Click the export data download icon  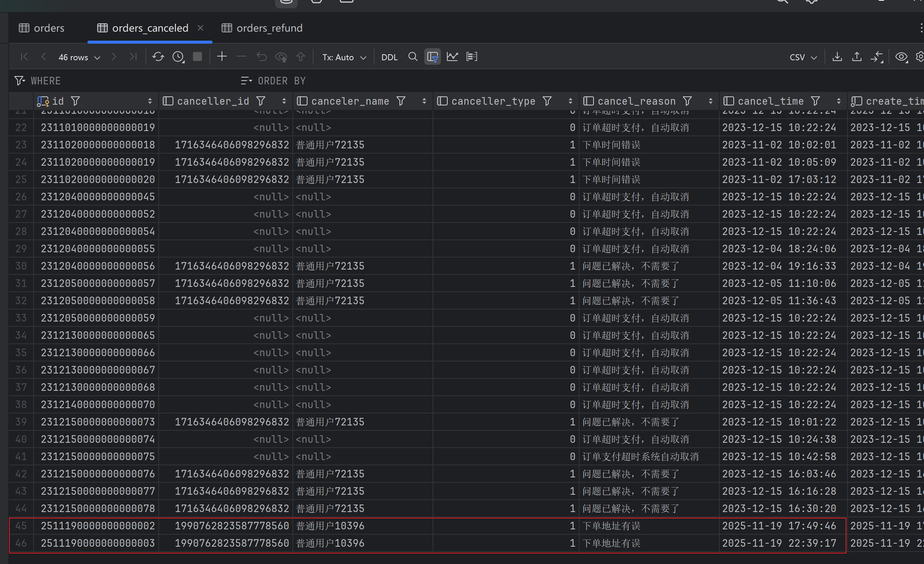tap(837, 57)
